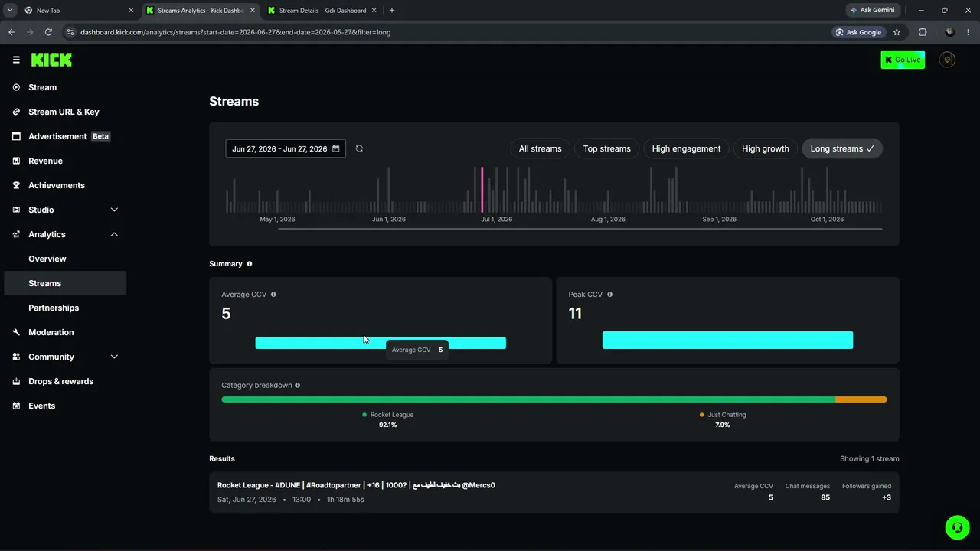Screen dimensions: 980x551
Task: Open Stream URL & Key settings
Action: 65,112
